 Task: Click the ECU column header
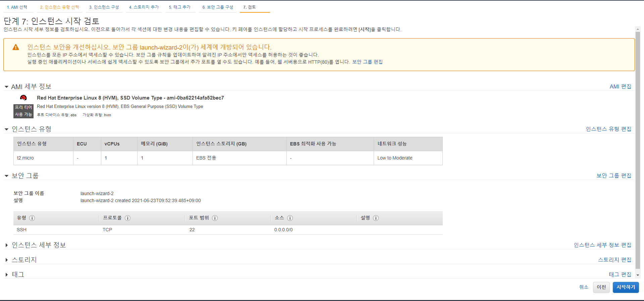pos(87,144)
